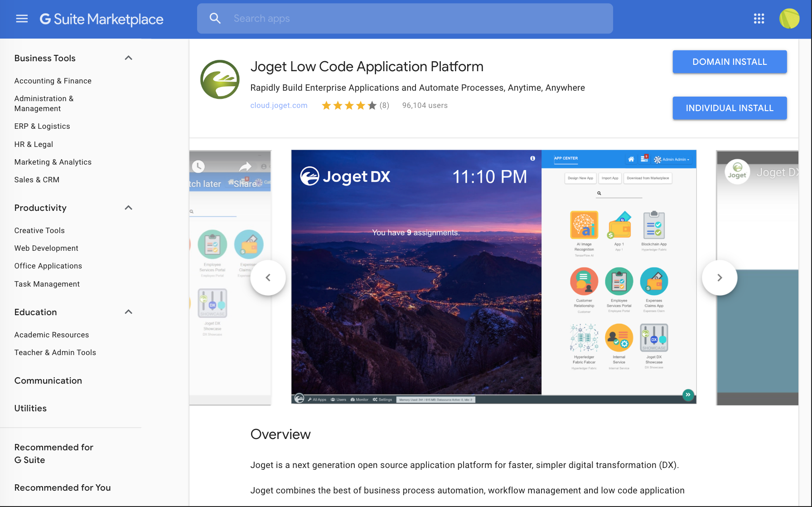The width and height of the screenshot is (812, 507).
Task: Collapse the Productivity section
Action: coord(129,208)
